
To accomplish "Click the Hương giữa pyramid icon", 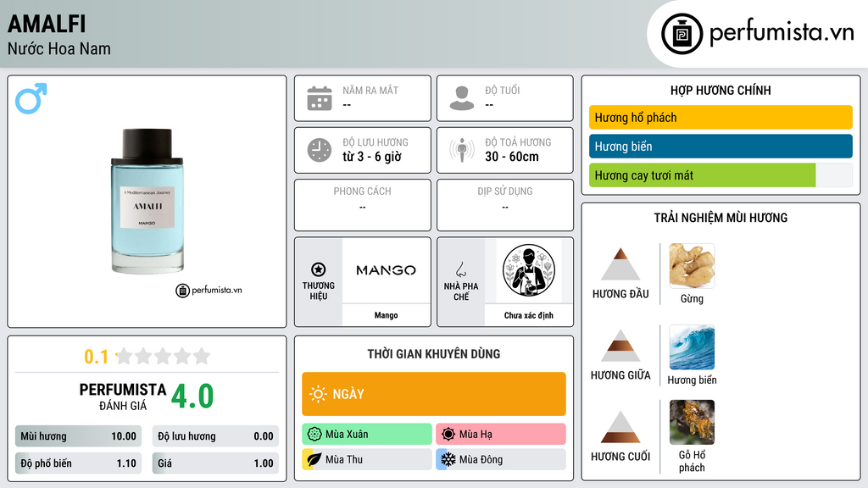I will pyautogui.click(x=620, y=346).
